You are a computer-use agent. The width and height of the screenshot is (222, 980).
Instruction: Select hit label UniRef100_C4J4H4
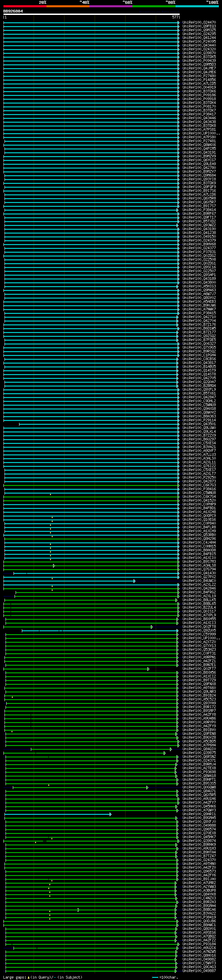coord(199,543)
